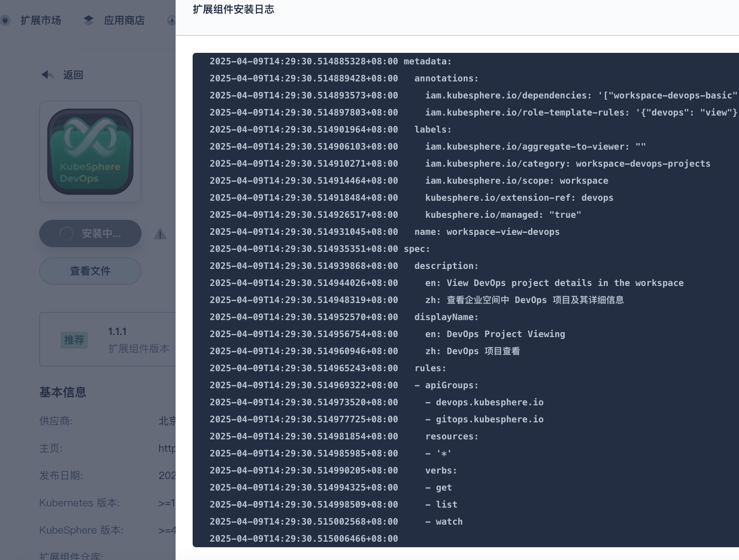The width and height of the screenshot is (739, 560).
Task: Click the 'labels:' log line
Action: click(331, 130)
